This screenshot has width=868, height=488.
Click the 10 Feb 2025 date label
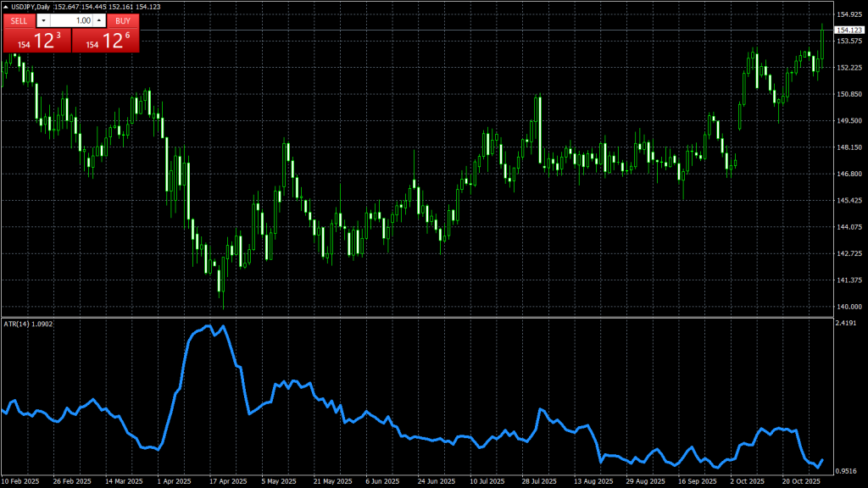tap(20, 481)
